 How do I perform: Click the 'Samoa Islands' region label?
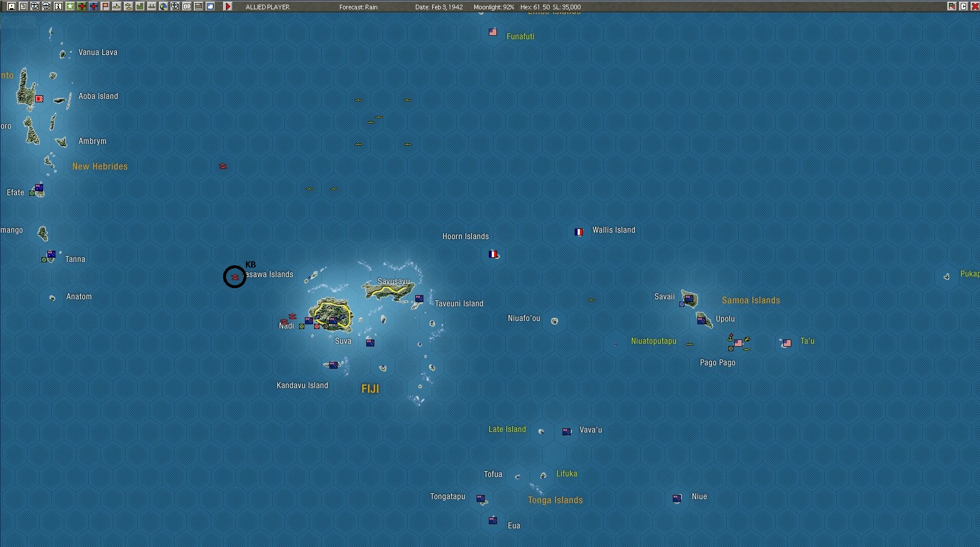pos(751,300)
